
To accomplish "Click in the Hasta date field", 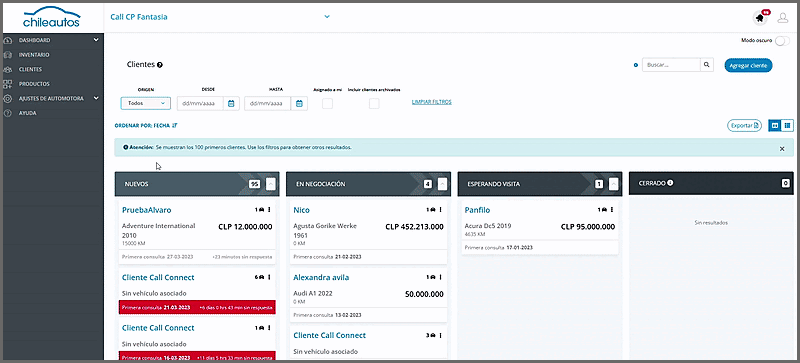I will coord(268,103).
